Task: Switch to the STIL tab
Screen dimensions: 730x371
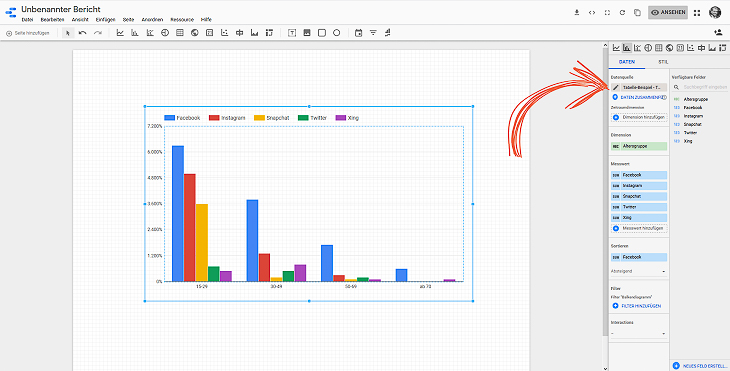Action: tap(662, 61)
